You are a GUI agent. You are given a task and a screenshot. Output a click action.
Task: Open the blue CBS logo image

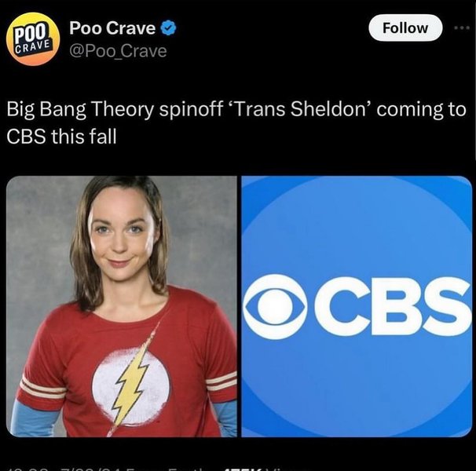click(x=357, y=306)
